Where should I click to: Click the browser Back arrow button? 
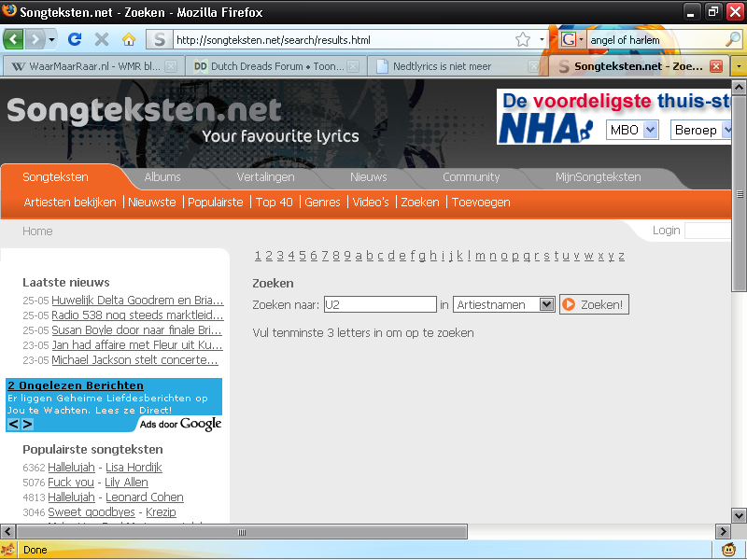click(13, 39)
